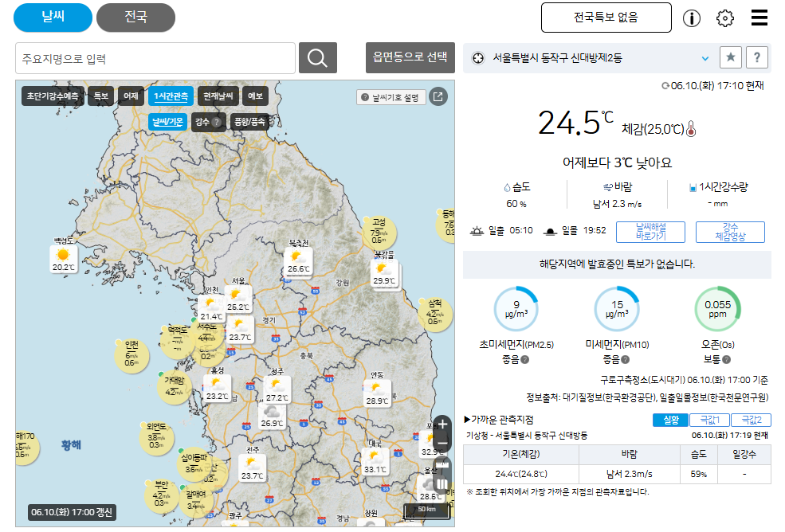This screenshot has width=785, height=532.
Task: Open 현재날씨 map tab
Action: [218, 96]
